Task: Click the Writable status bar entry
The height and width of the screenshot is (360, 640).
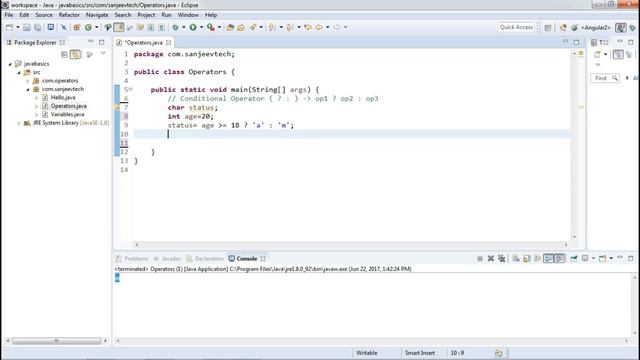Action: tap(367, 353)
